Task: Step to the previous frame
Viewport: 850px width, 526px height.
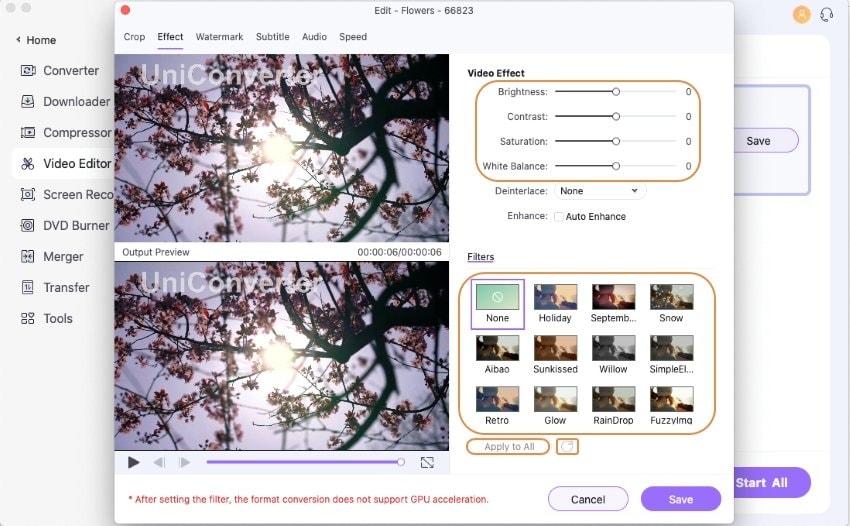Action: [159, 463]
